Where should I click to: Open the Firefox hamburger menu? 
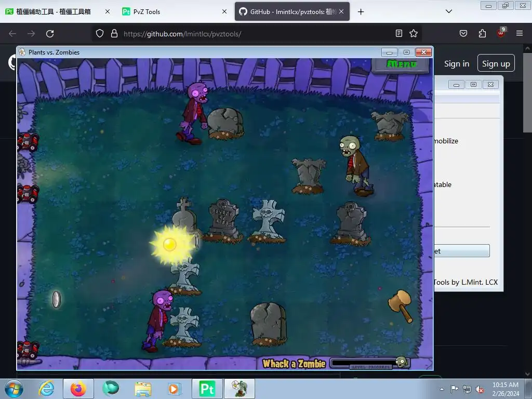pyautogui.click(x=520, y=33)
